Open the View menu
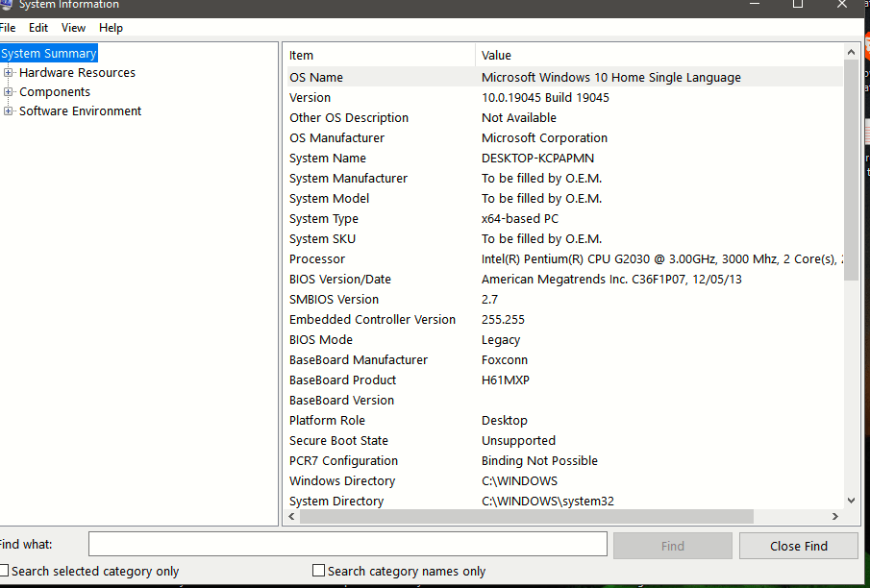870x588 pixels. [73, 28]
